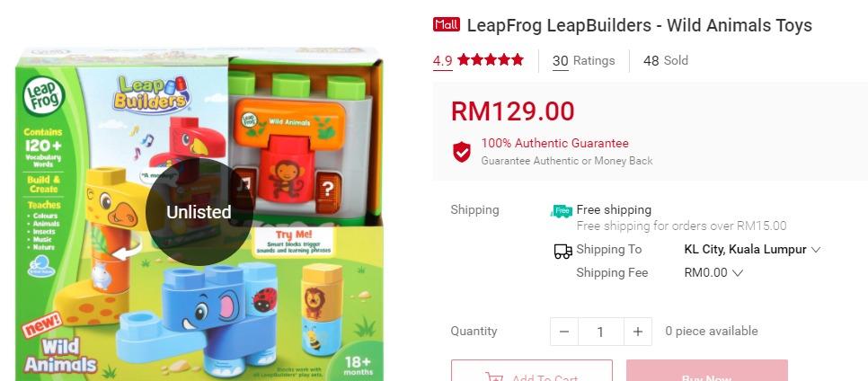868x381 pixels.
Task: Click the Add To Cart button
Action: click(x=532, y=370)
